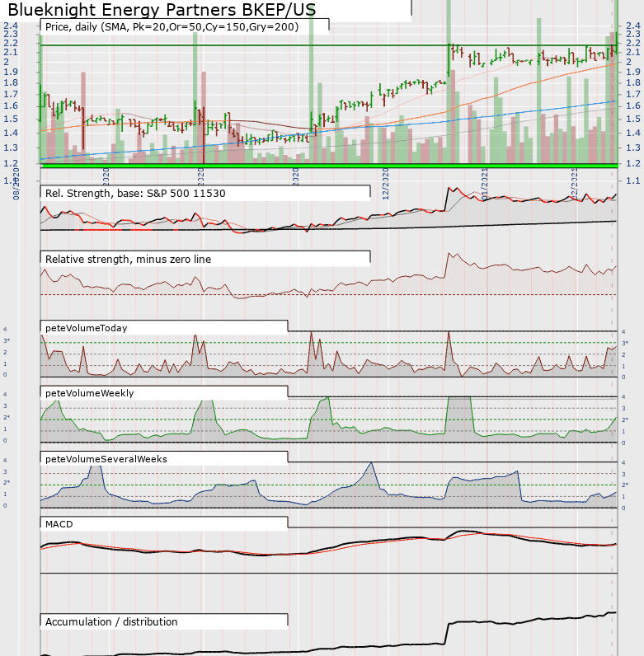Click the red dashed zero line in relative strength panel
This screenshot has width=644, height=656.
click(328, 295)
